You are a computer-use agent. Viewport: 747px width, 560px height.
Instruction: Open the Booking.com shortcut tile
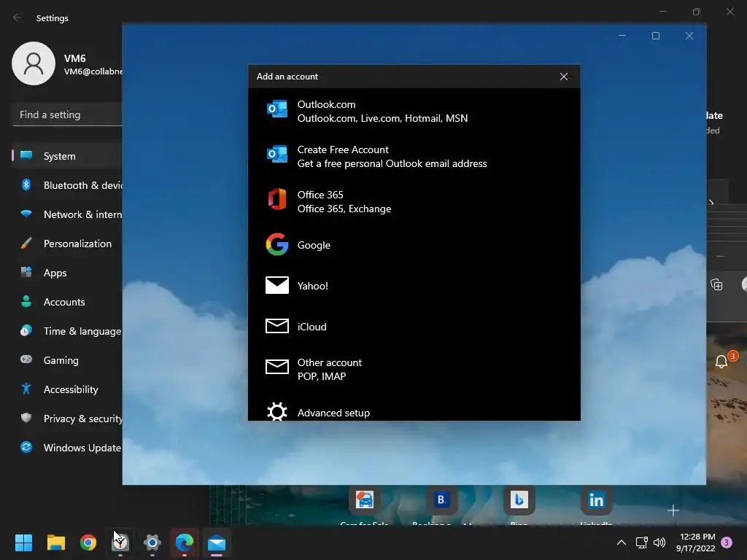(x=441, y=500)
